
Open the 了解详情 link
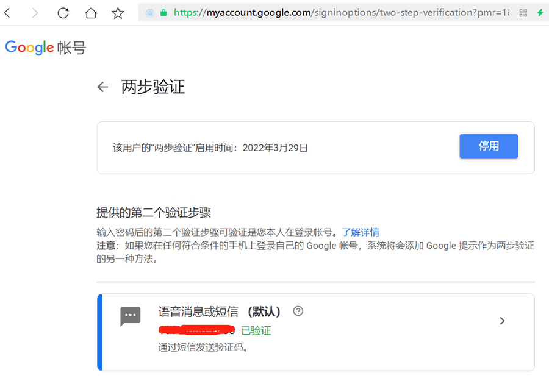pos(361,232)
